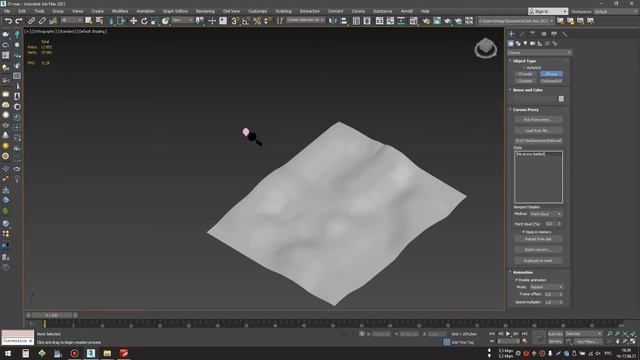640x360 pixels.
Task: Select Geometry category icon in Create panel
Action: [511, 43]
